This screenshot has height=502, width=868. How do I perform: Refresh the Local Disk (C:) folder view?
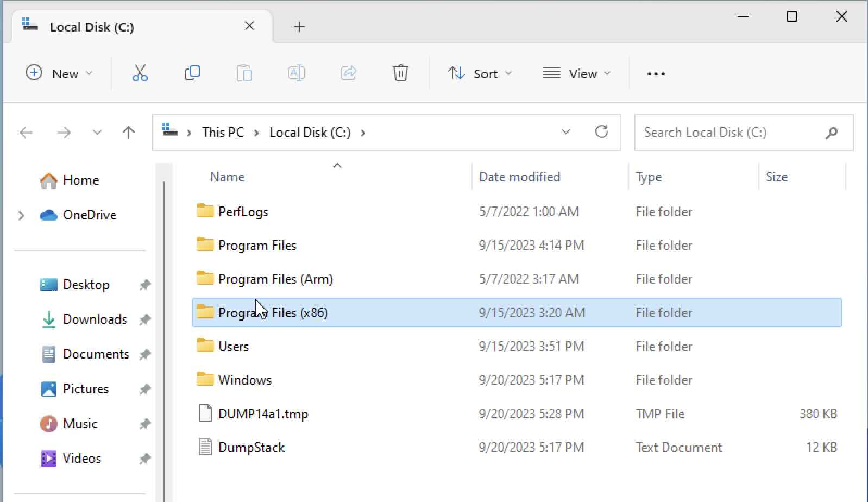pos(601,132)
